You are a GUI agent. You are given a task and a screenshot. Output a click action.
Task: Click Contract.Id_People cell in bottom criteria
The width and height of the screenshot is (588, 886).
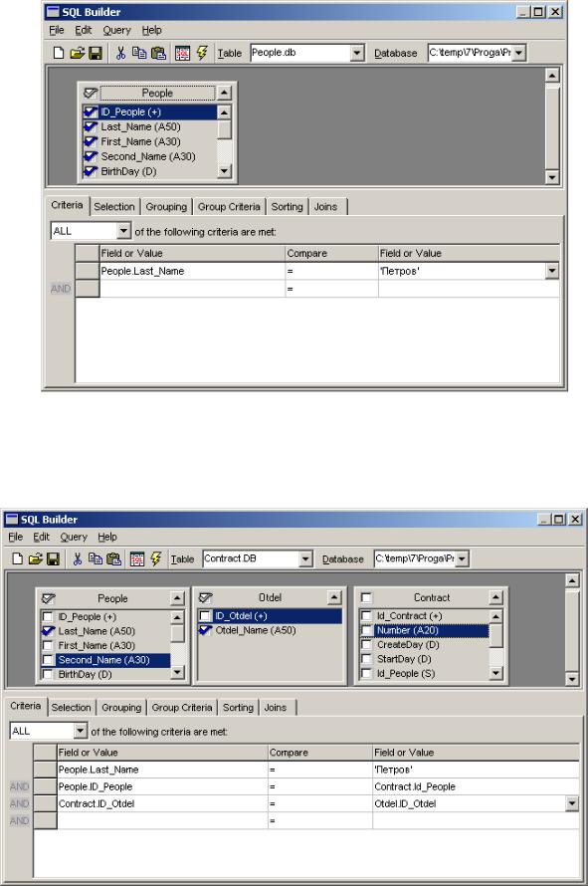pos(476,786)
